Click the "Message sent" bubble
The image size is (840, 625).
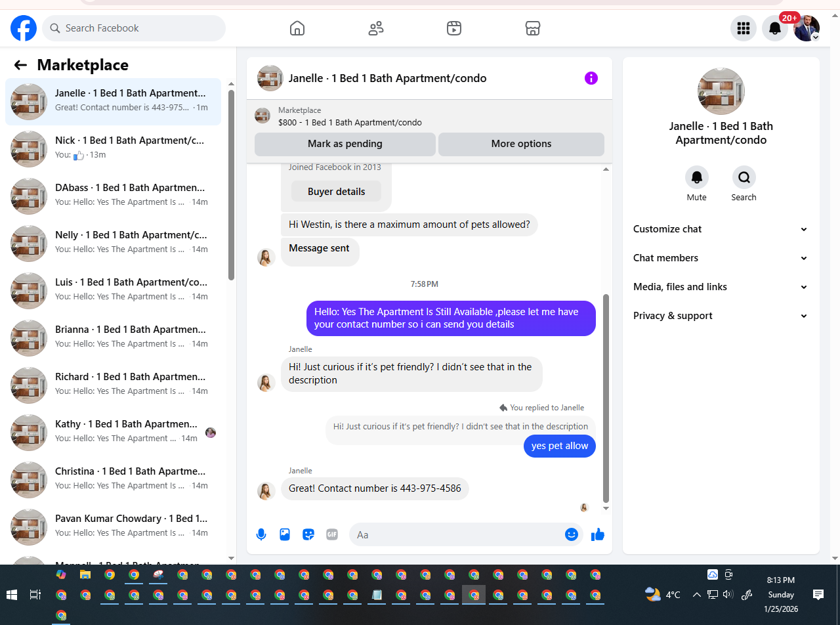click(x=320, y=251)
